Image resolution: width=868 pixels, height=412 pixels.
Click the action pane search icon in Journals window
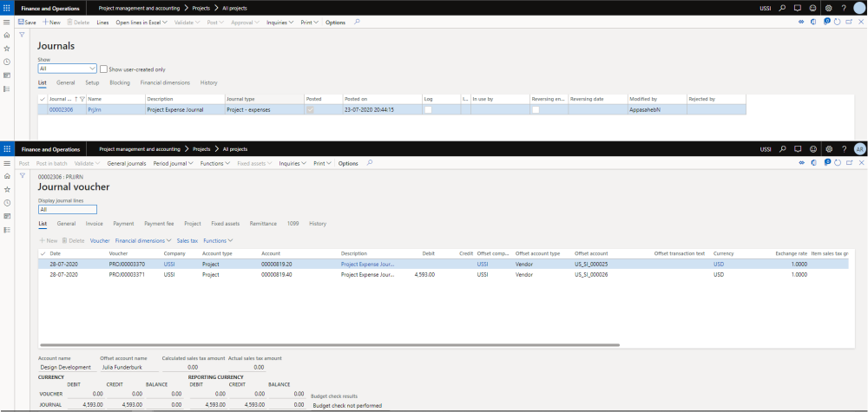pyautogui.click(x=357, y=23)
